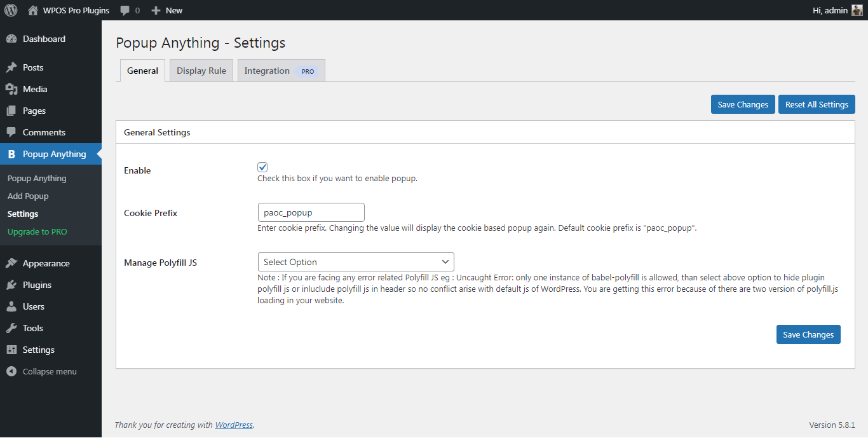The width and height of the screenshot is (868, 438).
Task: Toggle the Enable popup checkbox
Action: pos(262,167)
